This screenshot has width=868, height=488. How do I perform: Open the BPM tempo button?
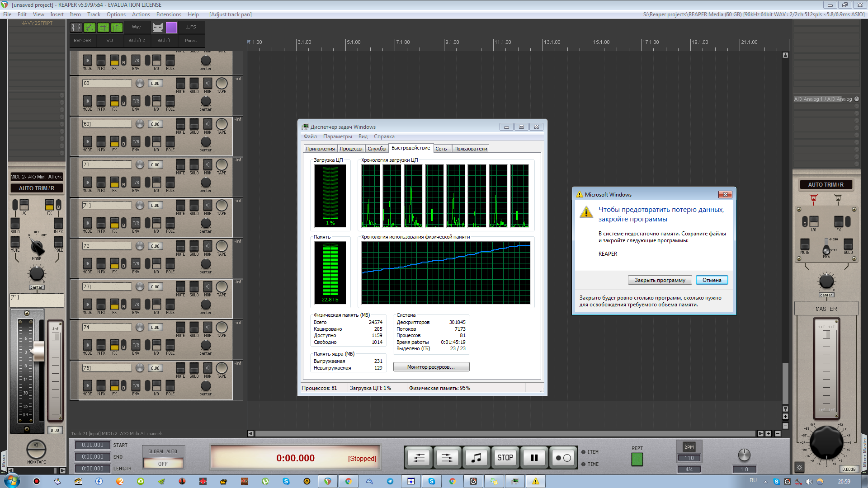689,447
